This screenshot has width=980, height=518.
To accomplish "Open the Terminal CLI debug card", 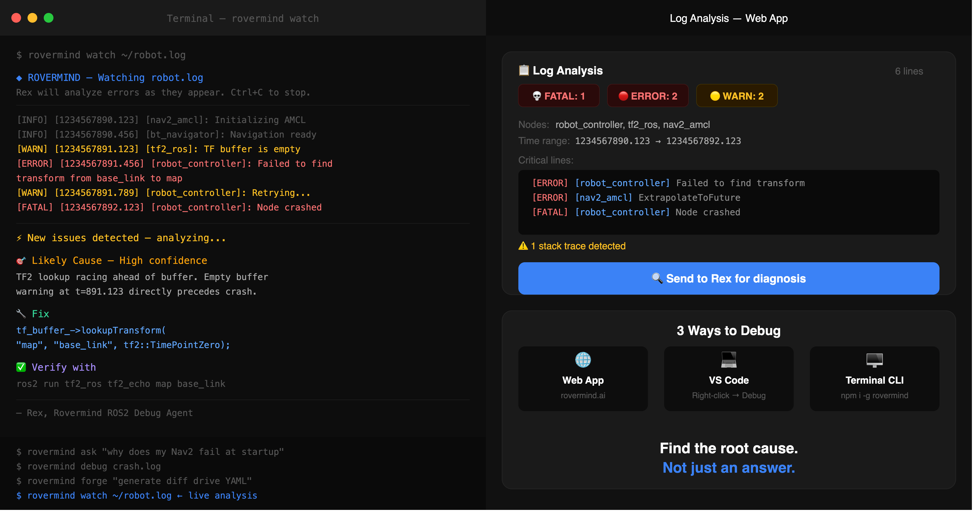I will (x=874, y=379).
